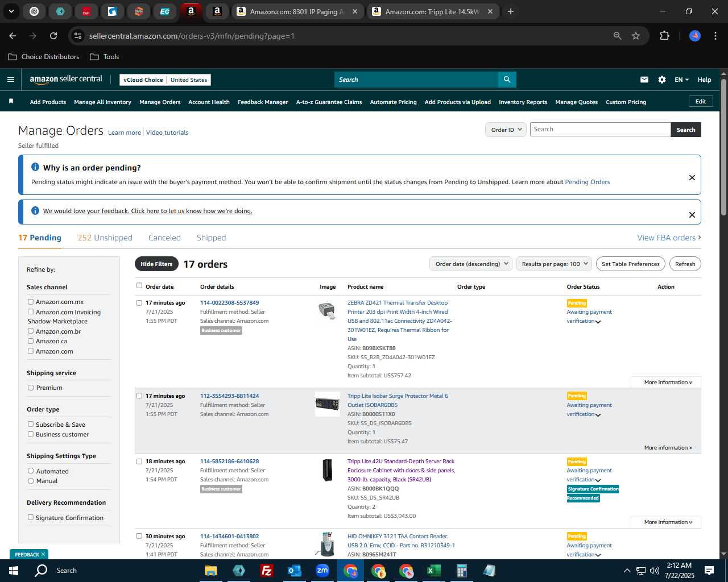Tick the select-all orders checkbox in header
Screen dimensions: 728x582
[x=139, y=286]
